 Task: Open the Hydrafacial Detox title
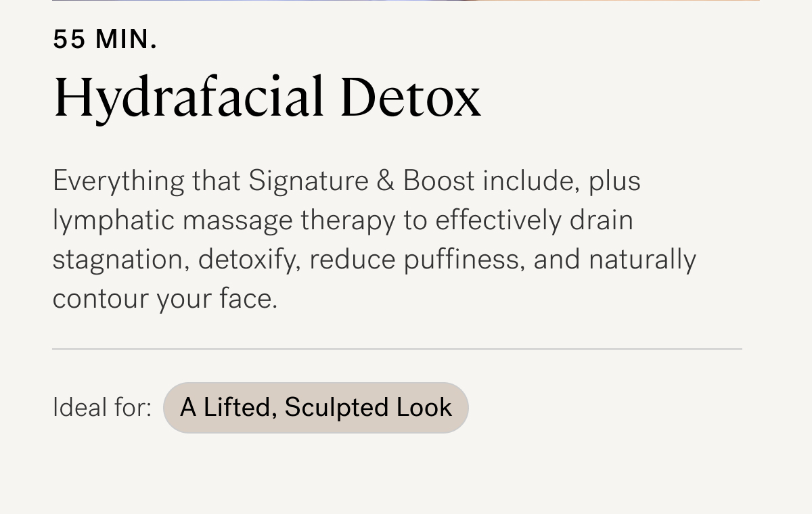point(267,98)
